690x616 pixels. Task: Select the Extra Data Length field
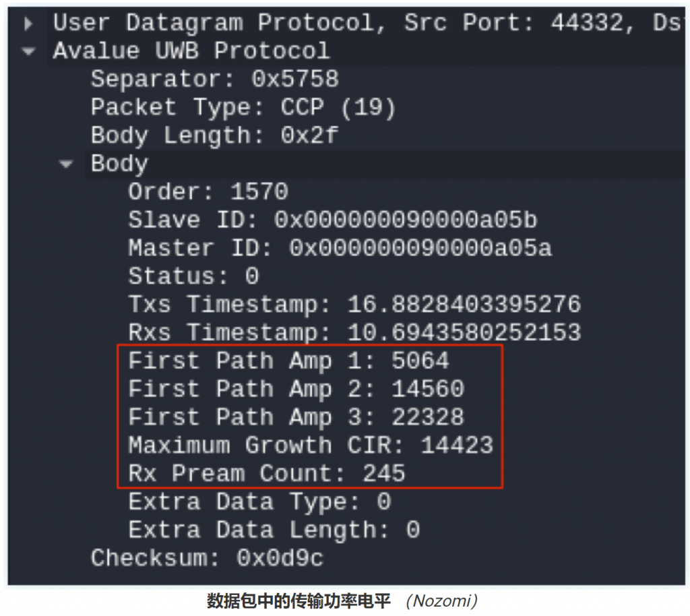point(274,530)
